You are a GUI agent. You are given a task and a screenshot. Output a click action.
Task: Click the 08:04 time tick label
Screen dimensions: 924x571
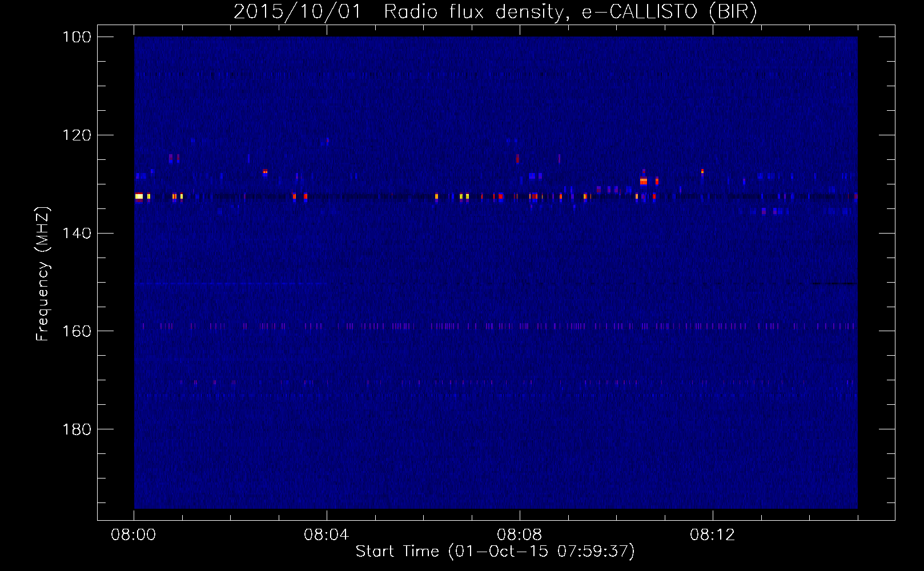tap(327, 535)
